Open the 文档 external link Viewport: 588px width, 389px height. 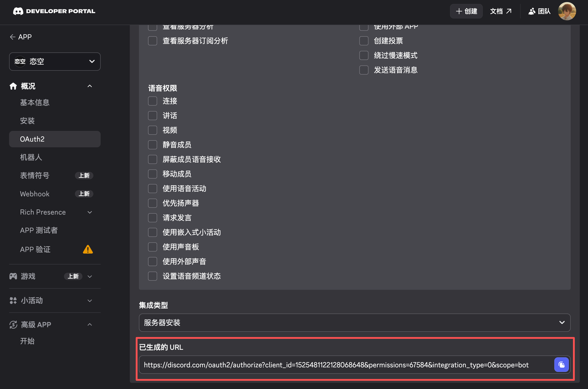(501, 11)
